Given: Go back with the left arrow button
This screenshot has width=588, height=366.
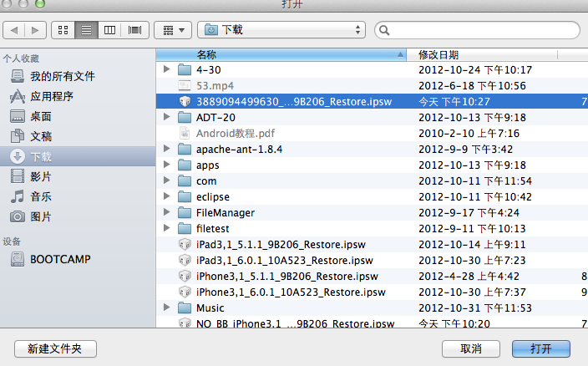Looking at the screenshot, I should (x=14, y=30).
